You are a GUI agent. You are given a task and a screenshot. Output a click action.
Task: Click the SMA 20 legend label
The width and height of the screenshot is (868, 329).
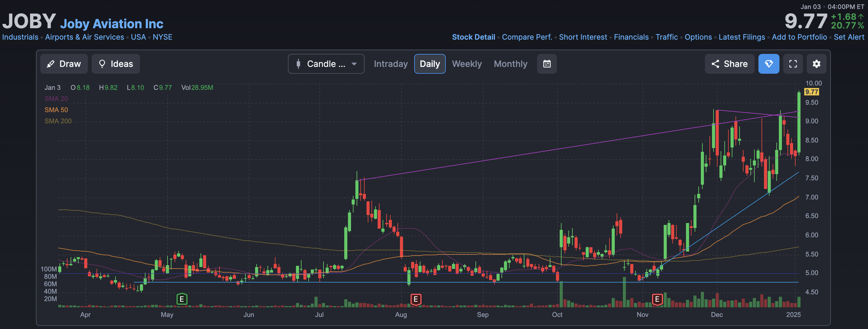click(x=56, y=99)
